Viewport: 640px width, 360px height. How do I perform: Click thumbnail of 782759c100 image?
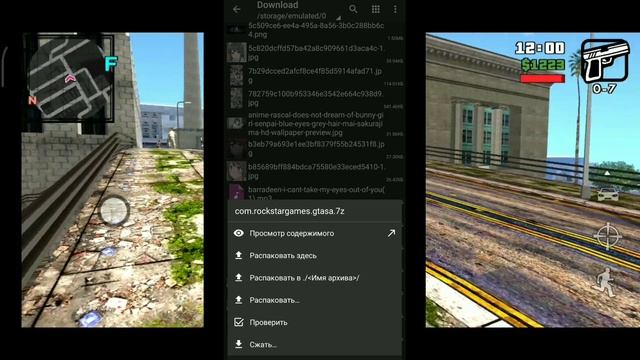(x=236, y=98)
